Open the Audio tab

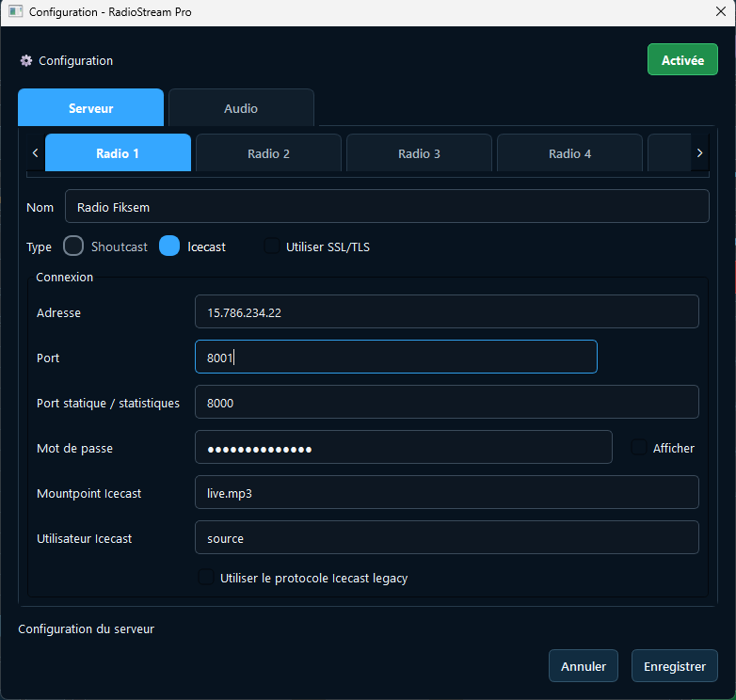click(241, 107)
